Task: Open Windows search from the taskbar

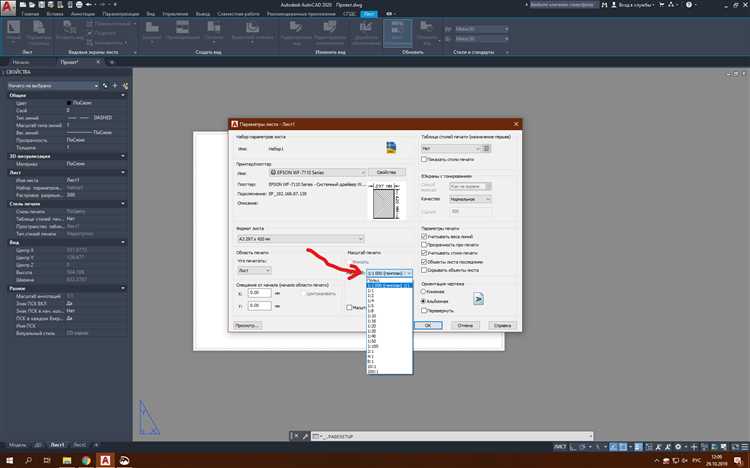Action: pyautogui.click(x=28, y=460)
